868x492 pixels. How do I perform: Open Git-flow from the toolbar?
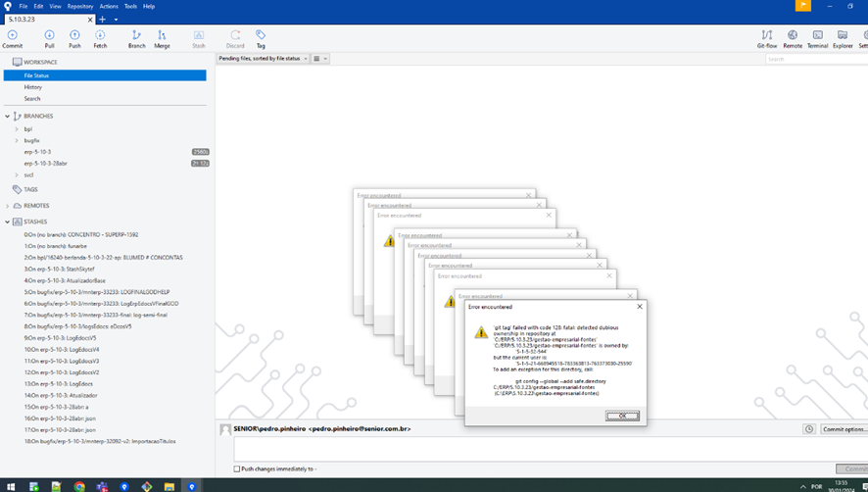coord(767,39)
